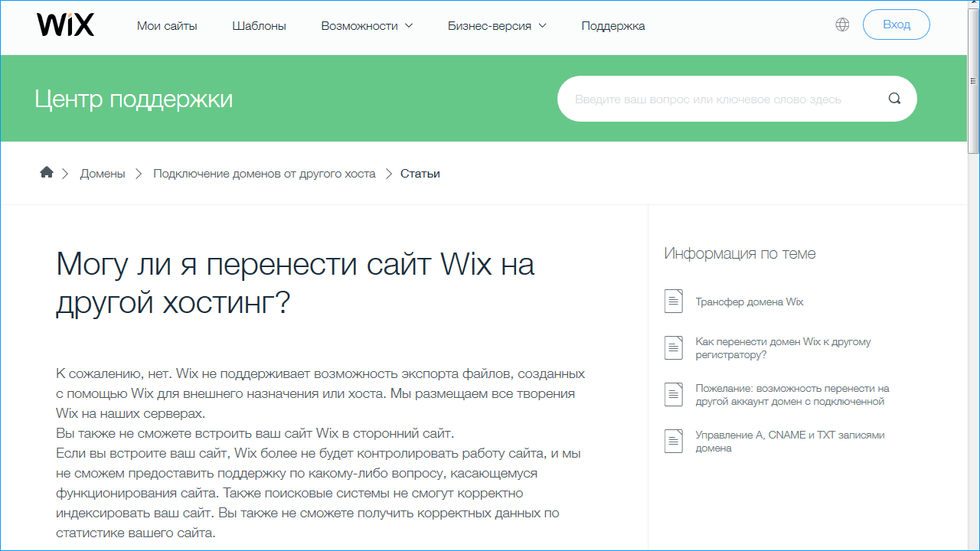Open Мои сайты in top navigation
Viewport: 980px width, 551px height.
167,25
